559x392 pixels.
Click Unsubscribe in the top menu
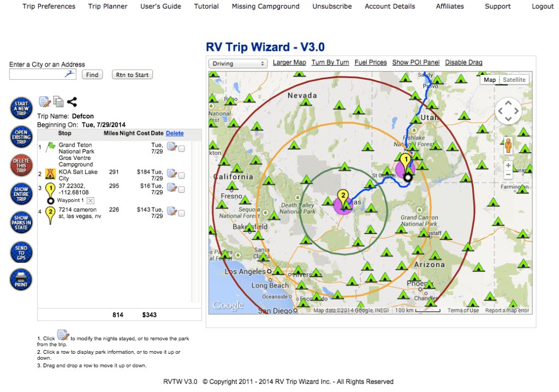332,7
